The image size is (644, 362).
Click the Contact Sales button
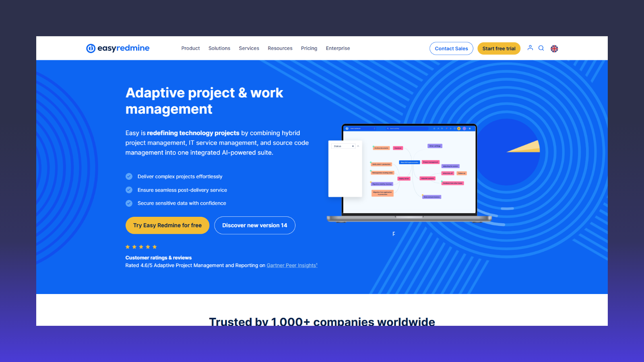[451, 49]
